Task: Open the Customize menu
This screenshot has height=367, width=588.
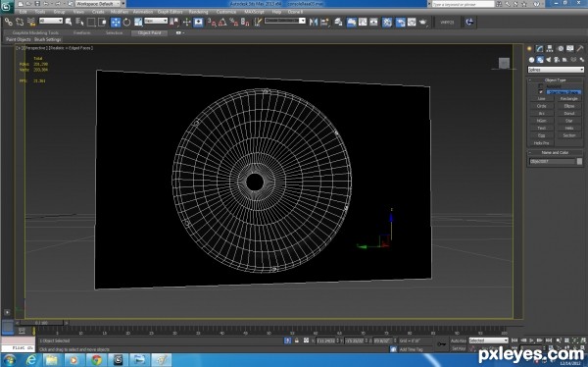Action: (226, 12)
